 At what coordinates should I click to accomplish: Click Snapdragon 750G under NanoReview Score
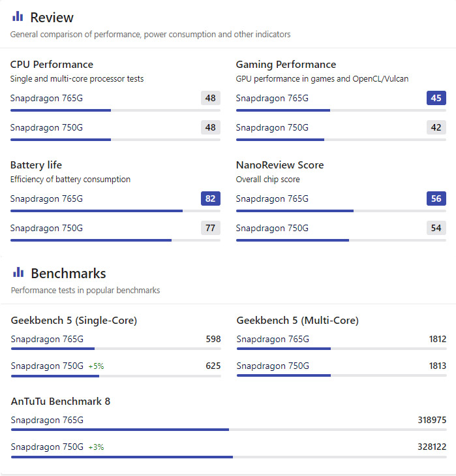coord(272,229)
